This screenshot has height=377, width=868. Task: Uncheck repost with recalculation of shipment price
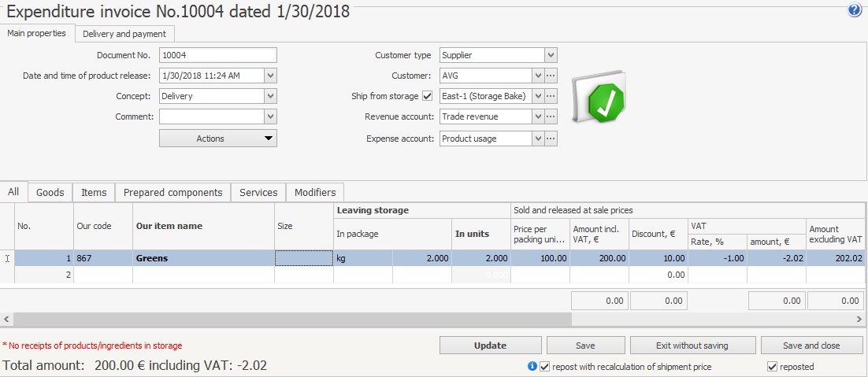(544, 367)
